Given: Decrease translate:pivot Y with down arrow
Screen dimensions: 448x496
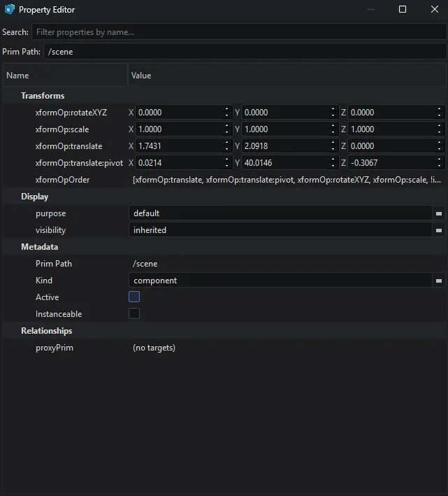Looking at the screenshot, I should (x=333, y=166).
